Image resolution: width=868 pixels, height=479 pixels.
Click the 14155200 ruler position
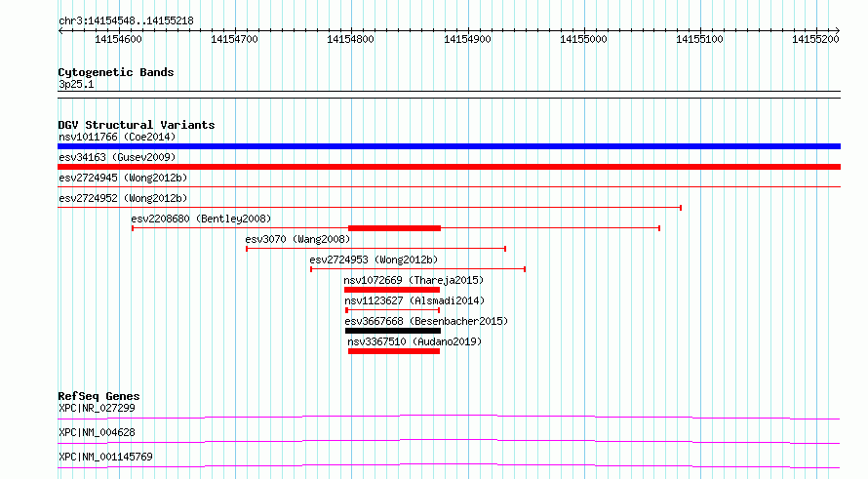pos(815,39)
